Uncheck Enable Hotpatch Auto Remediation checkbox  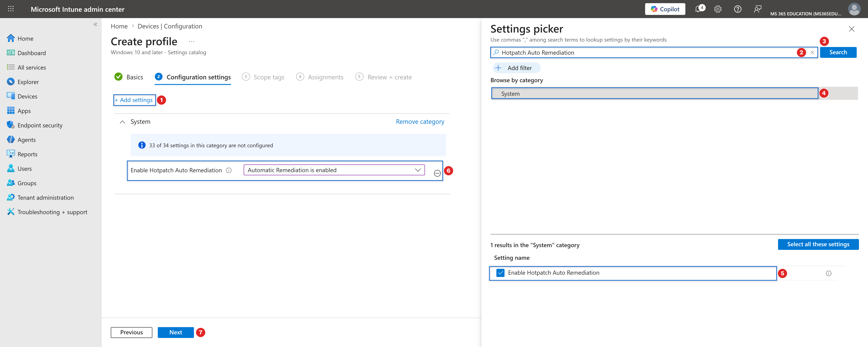500,273
